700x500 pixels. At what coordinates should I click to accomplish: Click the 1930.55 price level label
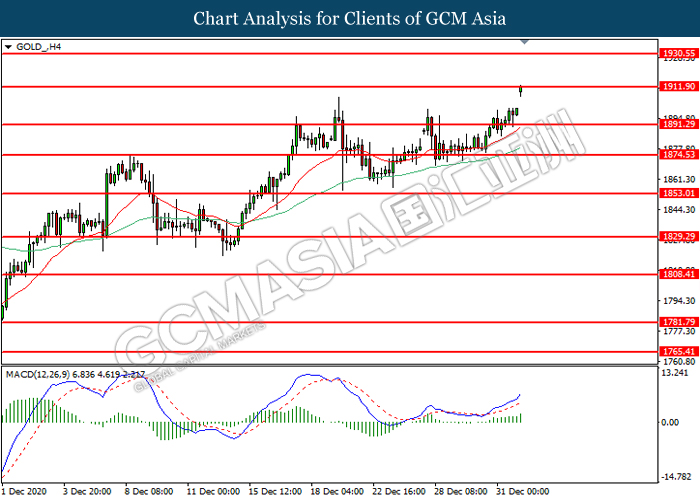pos(679,54)
